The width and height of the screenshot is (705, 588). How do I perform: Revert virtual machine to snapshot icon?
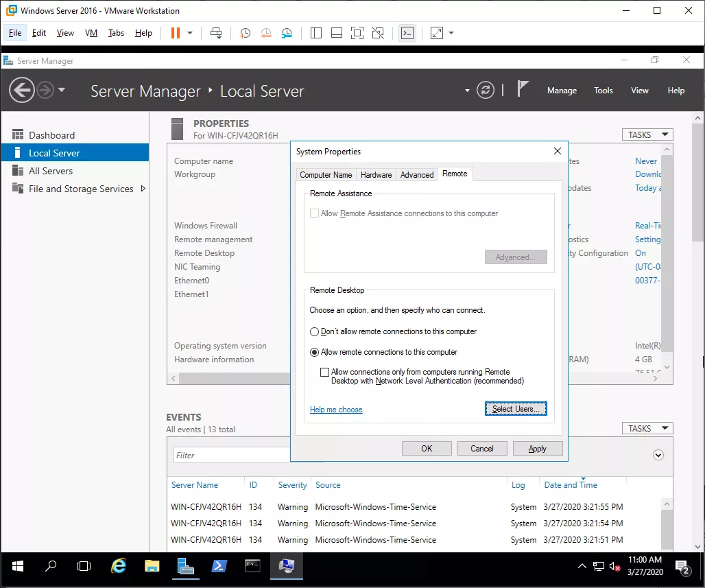(266, 33)
